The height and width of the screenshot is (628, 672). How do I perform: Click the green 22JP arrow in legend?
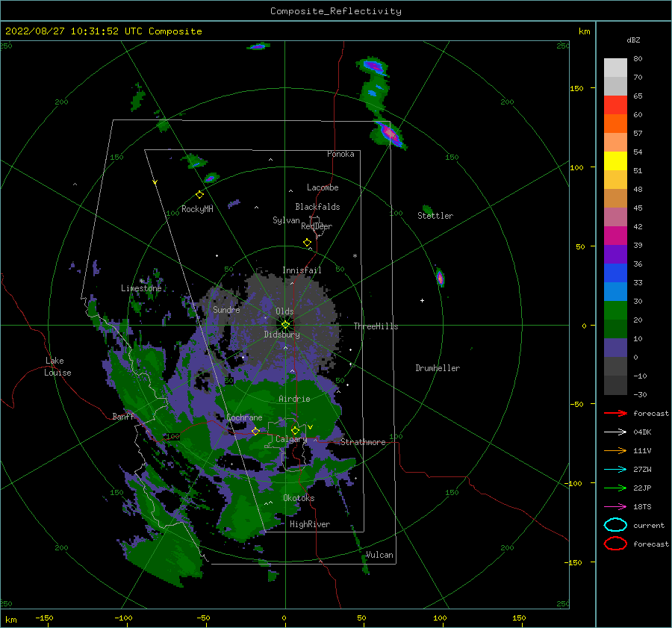pyautogui.click(x=615, y=488)
